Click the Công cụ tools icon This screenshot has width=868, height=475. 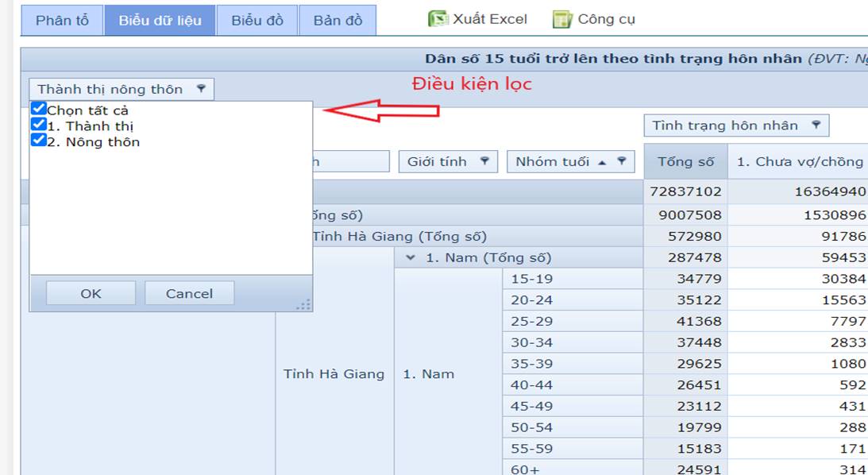click(562, 19)
